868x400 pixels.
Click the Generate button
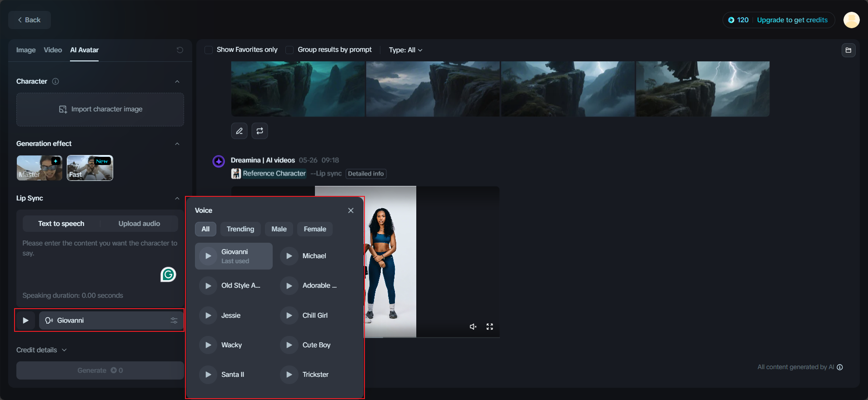pos(100,370)
